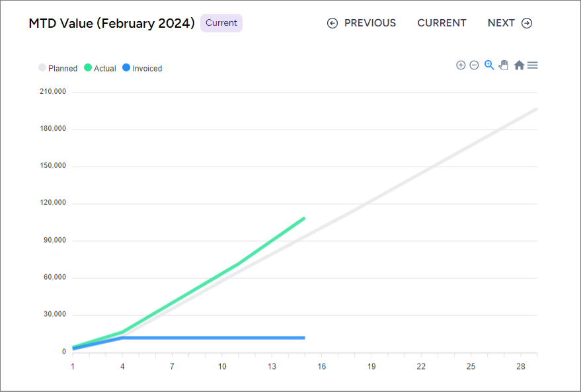Toggle the Actual series legend label
The width and height of the screenshot is (581, 392).
105,68
